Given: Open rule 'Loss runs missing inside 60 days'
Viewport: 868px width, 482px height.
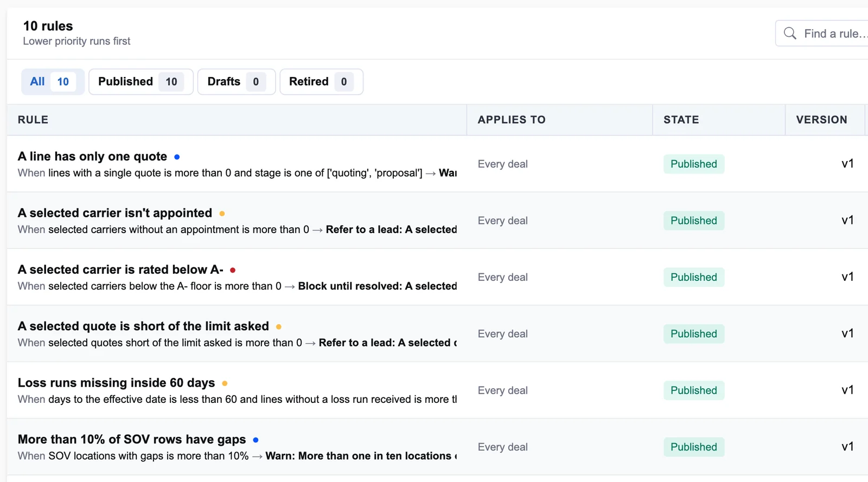Looking at the screenshot, I should click(117, 383).
